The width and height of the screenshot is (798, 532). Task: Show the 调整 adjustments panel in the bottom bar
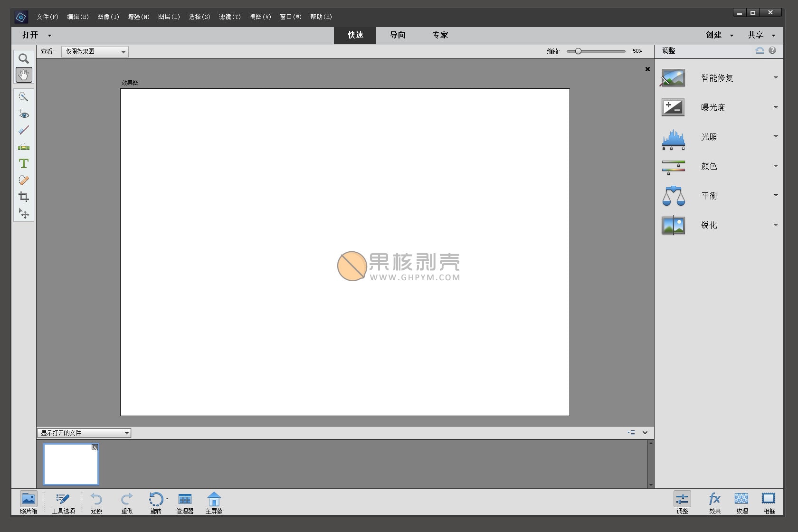682,503
